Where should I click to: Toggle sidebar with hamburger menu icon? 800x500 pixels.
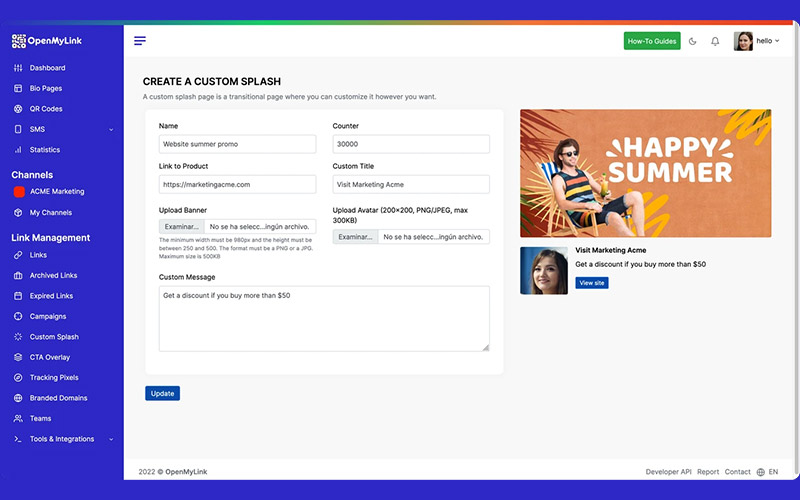[140, 41]
